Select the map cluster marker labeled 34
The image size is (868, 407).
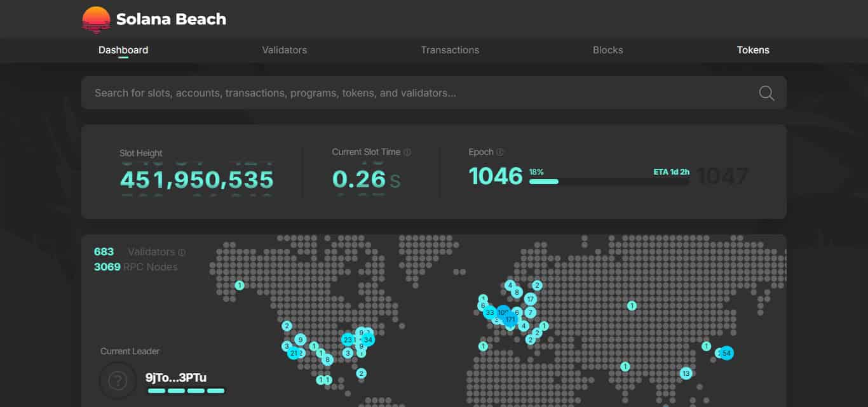click(x=368, y=340)
